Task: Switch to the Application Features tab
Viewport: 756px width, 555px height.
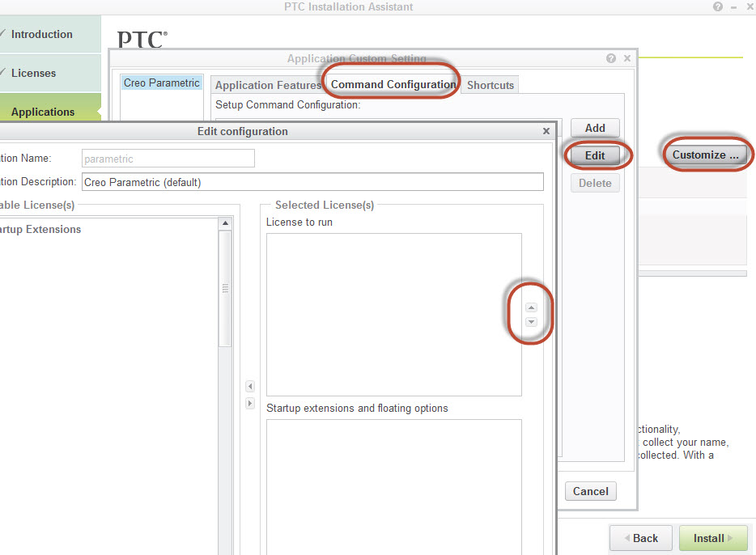Action: pos(268,85)
